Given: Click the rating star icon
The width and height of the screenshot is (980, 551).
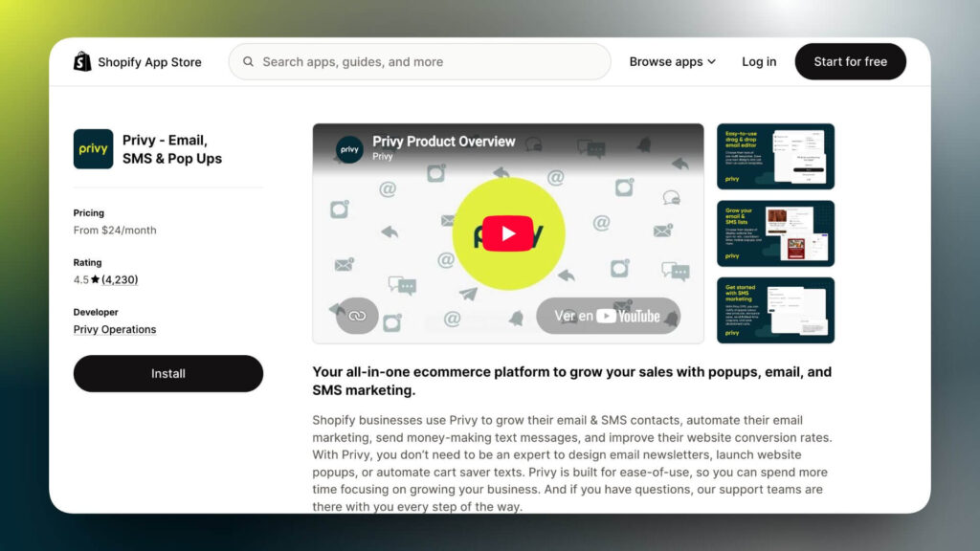Looking at the screenshot, I should coord(95,279).
